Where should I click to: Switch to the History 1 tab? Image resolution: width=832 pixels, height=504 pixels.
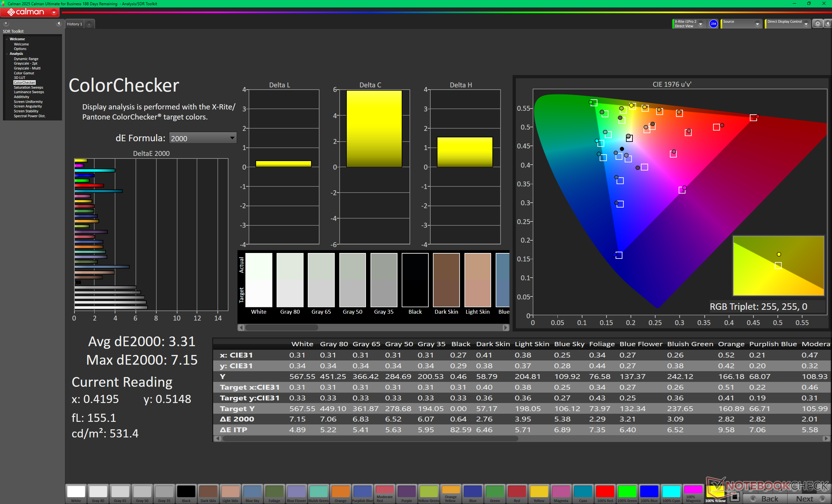[75, 24]
